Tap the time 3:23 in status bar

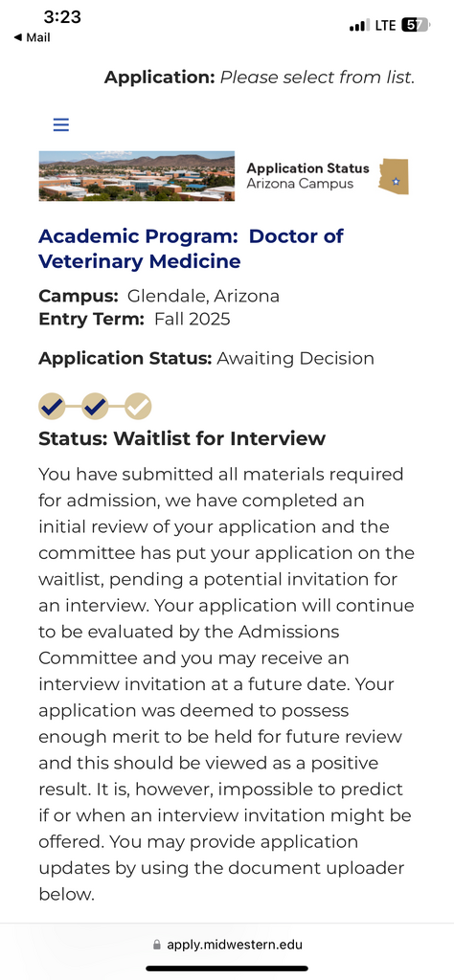(62, 17)
